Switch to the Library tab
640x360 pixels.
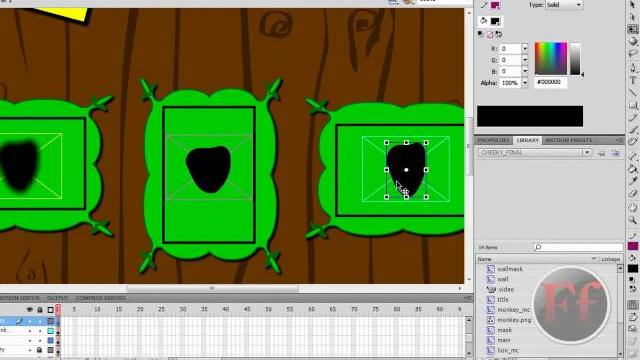(527, 140)
